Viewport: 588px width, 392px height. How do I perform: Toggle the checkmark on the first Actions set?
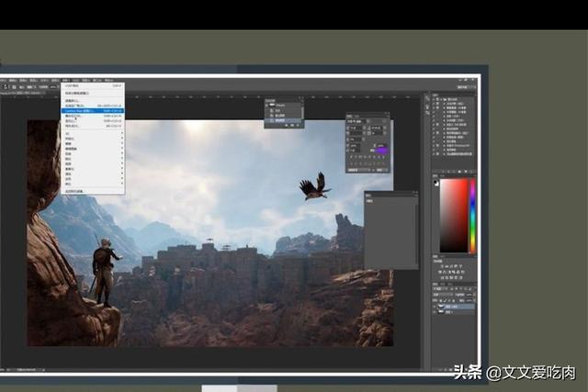tap(434, 100)
